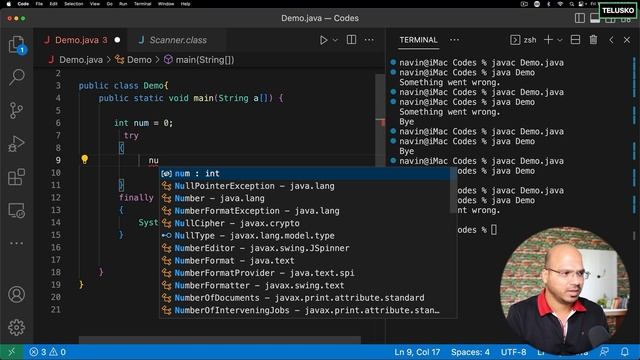Select NumberFormatter suggestion
This screenshot has height=360, width=640.
click(x=308, y=285)
